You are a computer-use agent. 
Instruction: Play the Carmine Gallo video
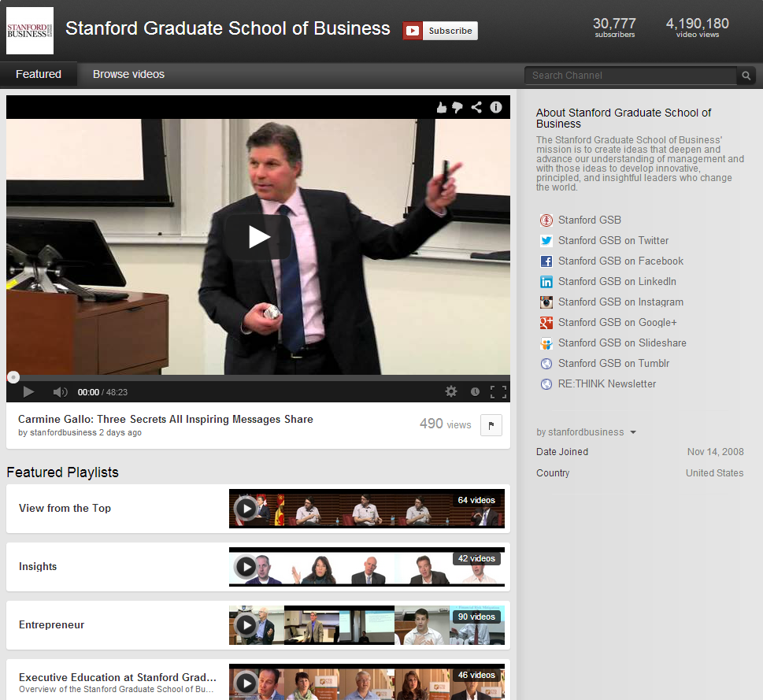pos(257,237)
